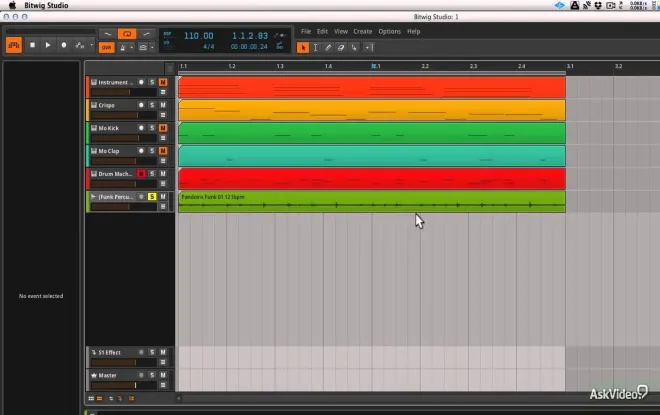Click timeline ruler at bar 2.3
The image size is (660, 415).
pos(474,66)
